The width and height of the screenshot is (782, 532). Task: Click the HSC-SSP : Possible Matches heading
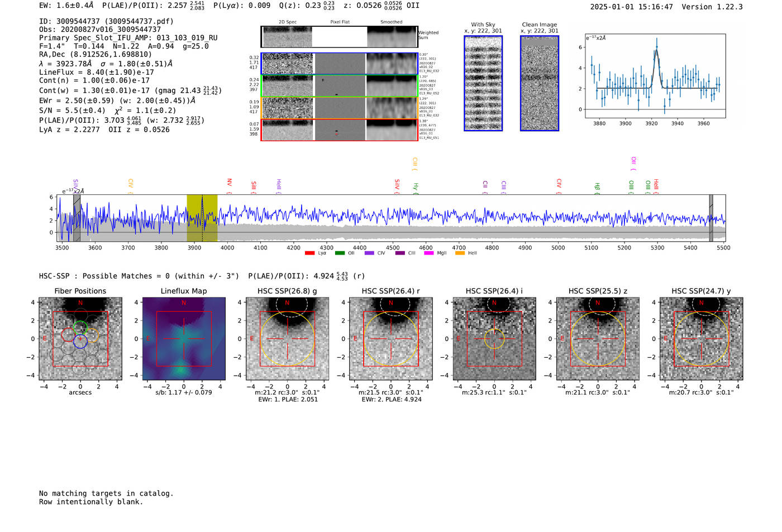pyautogui.click(x=139, y=276)
